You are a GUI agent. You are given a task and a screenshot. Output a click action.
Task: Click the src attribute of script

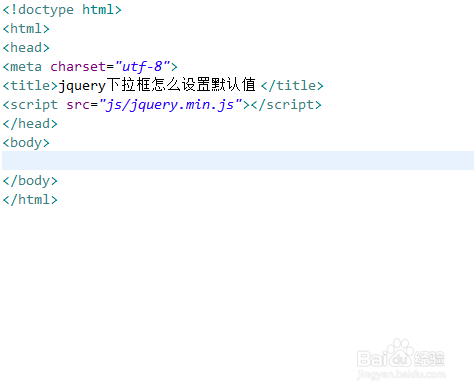[x=78, y=105]
